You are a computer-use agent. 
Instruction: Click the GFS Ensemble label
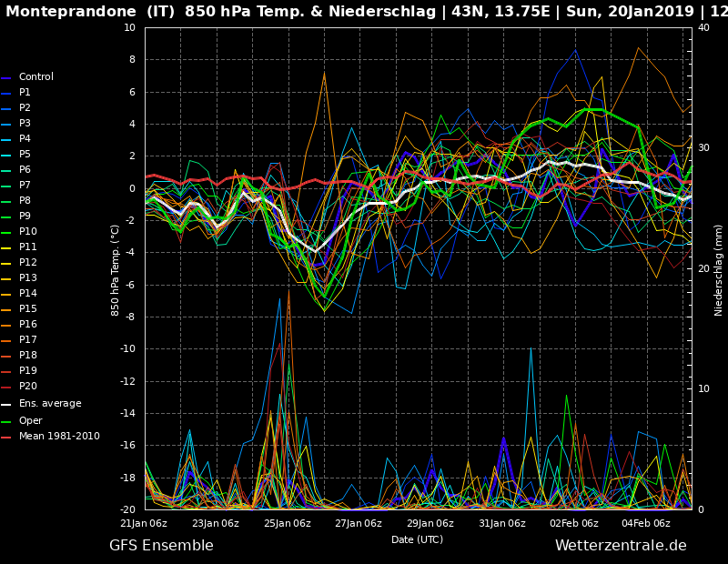[x=161, y=546]
